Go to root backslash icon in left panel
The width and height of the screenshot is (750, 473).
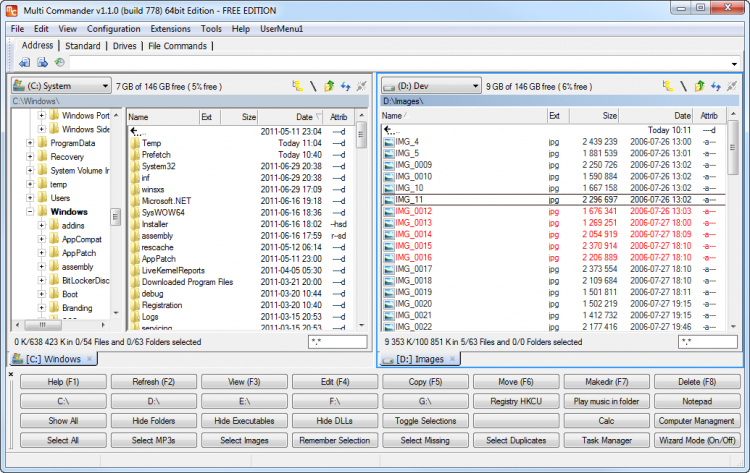coord(313,86)
